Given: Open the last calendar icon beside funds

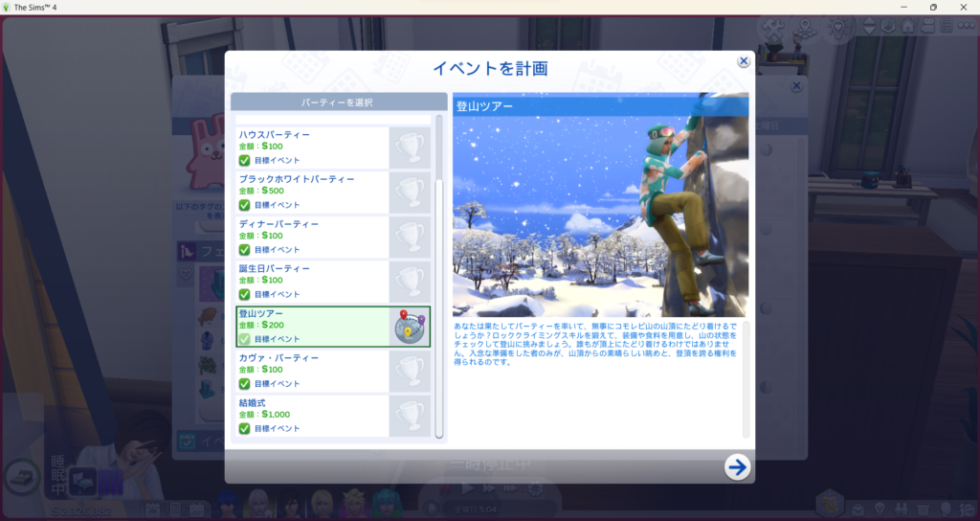Looking at the screenshot, I should (x=196, y=510).
